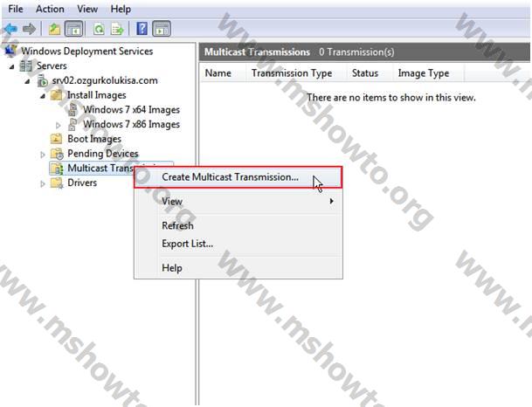The image size is (532, 407).
Task: Click the Up One Level folder icon
Action: [54, 29]
